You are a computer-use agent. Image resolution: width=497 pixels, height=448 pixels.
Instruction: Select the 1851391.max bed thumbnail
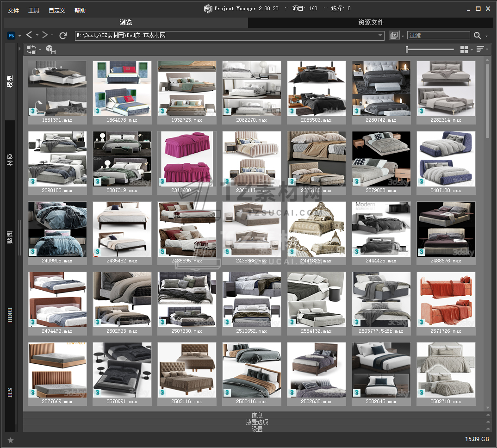tap(57, 92)
